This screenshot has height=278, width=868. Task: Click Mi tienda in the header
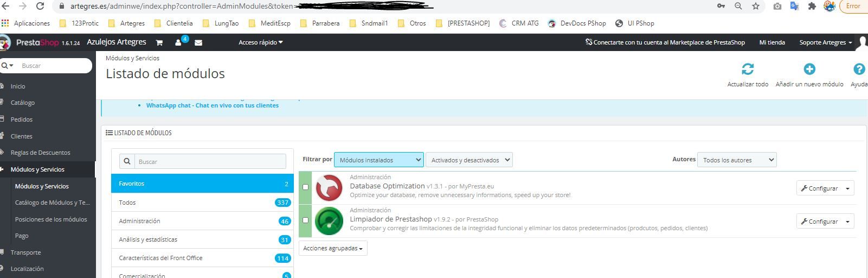[x=772, y=42]
